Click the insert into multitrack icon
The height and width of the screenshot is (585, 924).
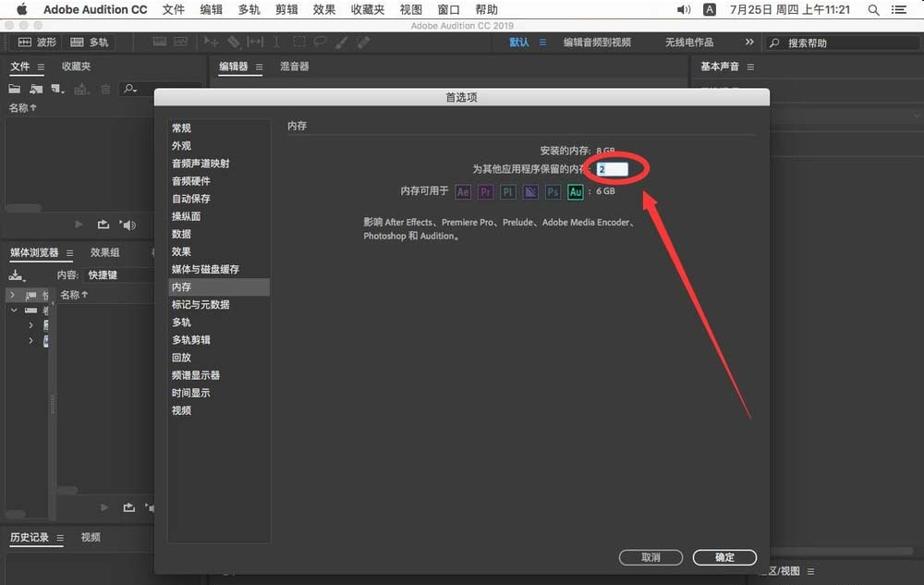coord(82,89)
